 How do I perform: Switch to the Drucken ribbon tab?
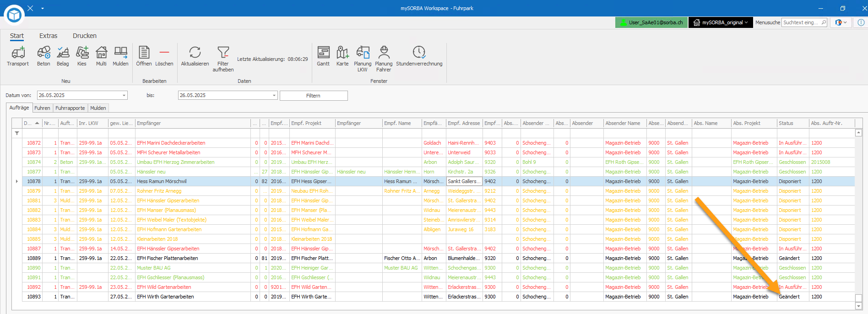pyautogui.click(x=85, y=36)
